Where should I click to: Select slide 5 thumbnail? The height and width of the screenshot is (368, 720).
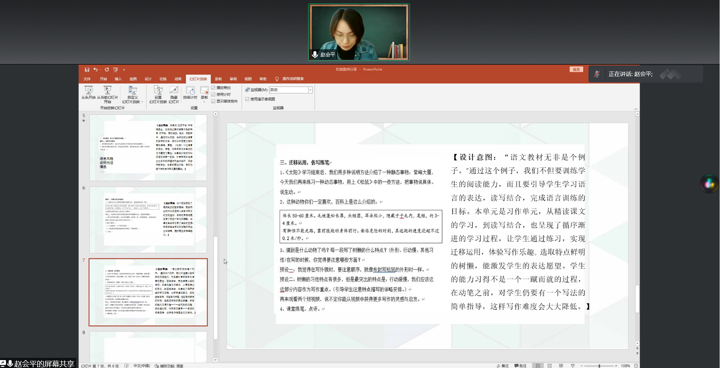(x=148, y=147)
